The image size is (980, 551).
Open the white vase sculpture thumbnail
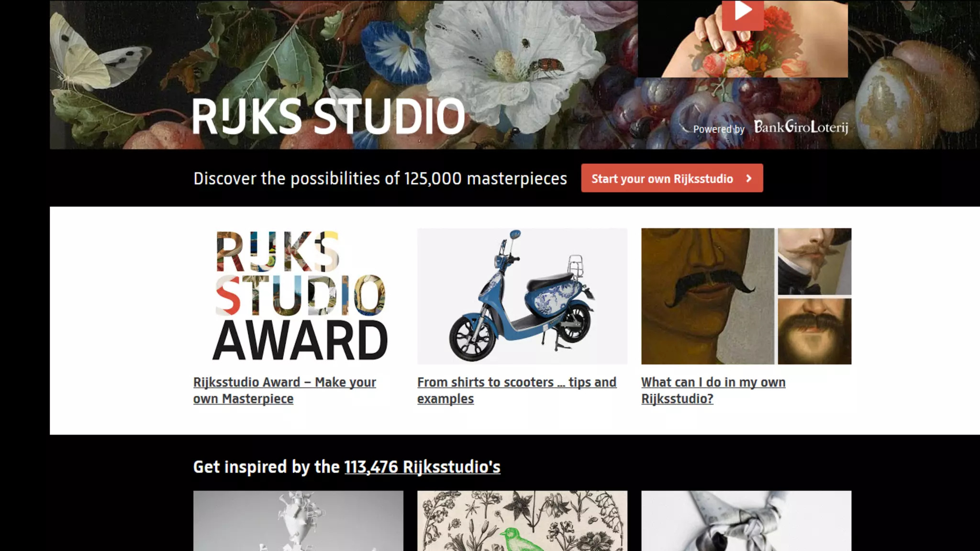[299, 521]
